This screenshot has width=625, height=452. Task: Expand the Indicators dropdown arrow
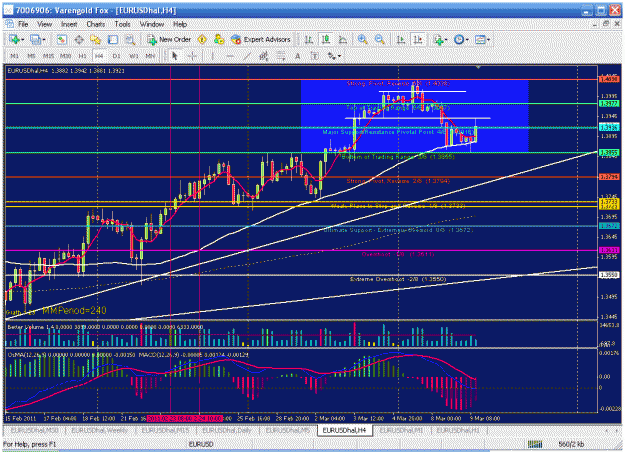pyautogui.click(x=446, y=39)
